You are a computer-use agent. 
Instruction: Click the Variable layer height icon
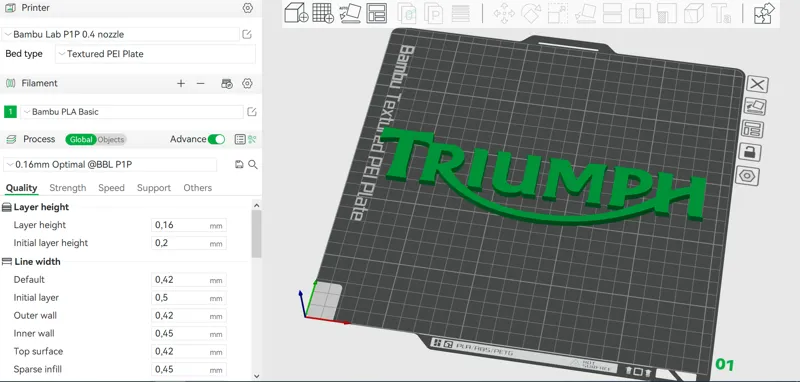[461, 14]
